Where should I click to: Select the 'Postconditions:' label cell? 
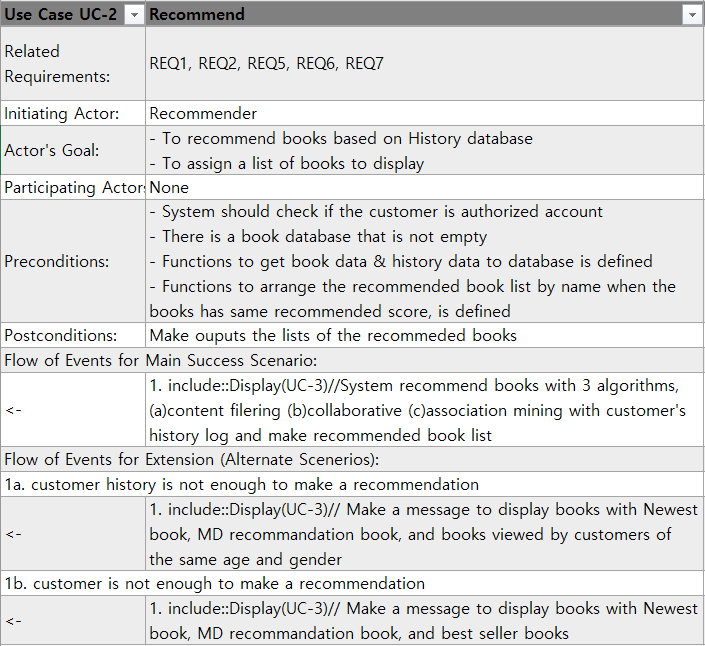pos(73,335)
